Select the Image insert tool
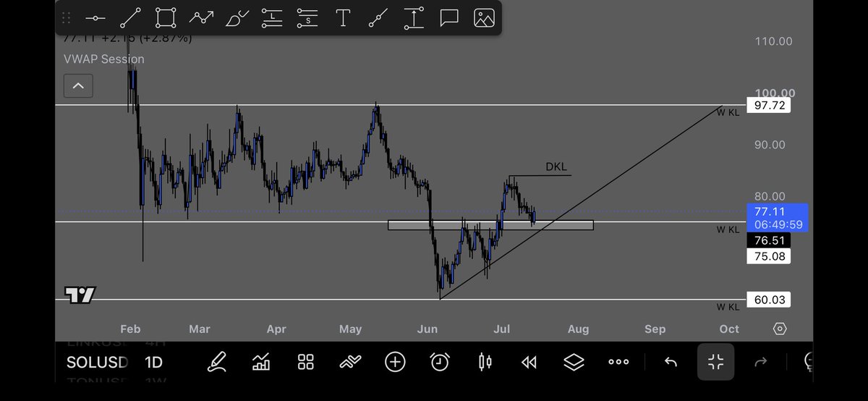The image size is (868, 401). pyautogui.click(x=484, y=18)
